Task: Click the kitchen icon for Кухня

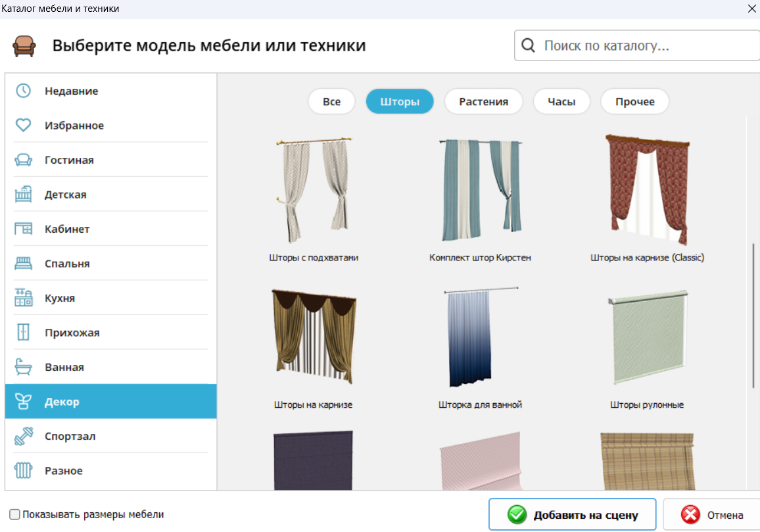Action: point(23,298)
